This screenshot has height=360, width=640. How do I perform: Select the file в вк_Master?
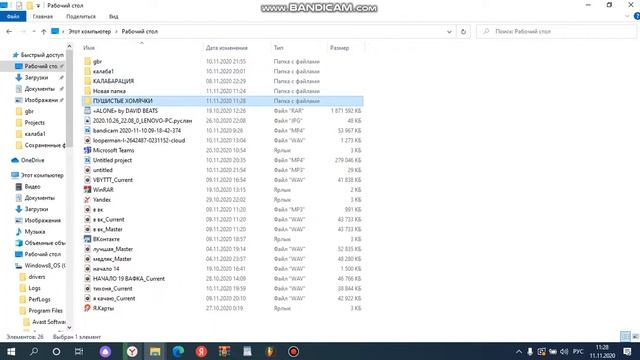(108, 229)
